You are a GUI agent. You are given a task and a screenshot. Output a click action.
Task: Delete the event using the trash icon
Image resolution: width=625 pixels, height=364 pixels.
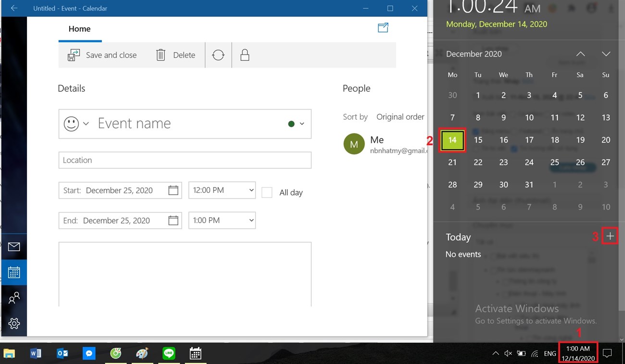point(175,55)
